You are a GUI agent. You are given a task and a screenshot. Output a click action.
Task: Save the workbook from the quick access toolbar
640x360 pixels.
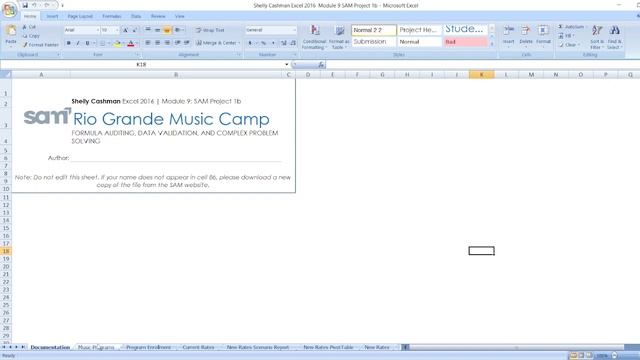click(x=25, y=5)
